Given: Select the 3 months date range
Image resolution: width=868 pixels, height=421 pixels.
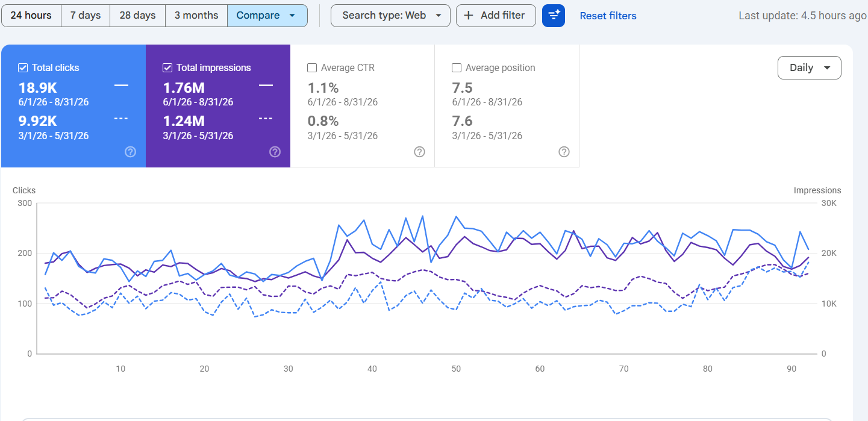Looking at the screenshot, I should 196,16.
